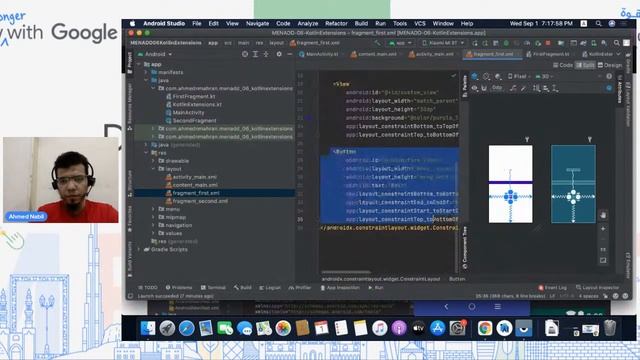Expand the Gradle Scripts node

(138, 249)
